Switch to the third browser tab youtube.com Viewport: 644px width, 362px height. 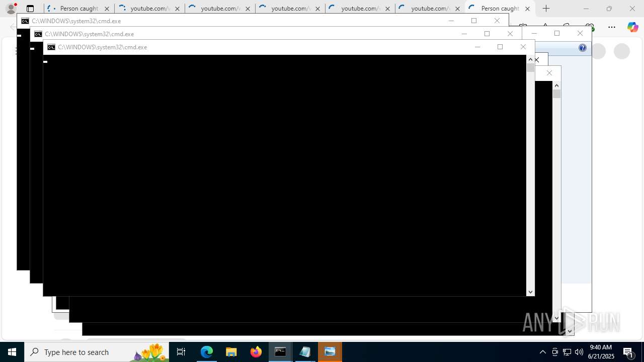pyautogui.click(x=219, y=9)
